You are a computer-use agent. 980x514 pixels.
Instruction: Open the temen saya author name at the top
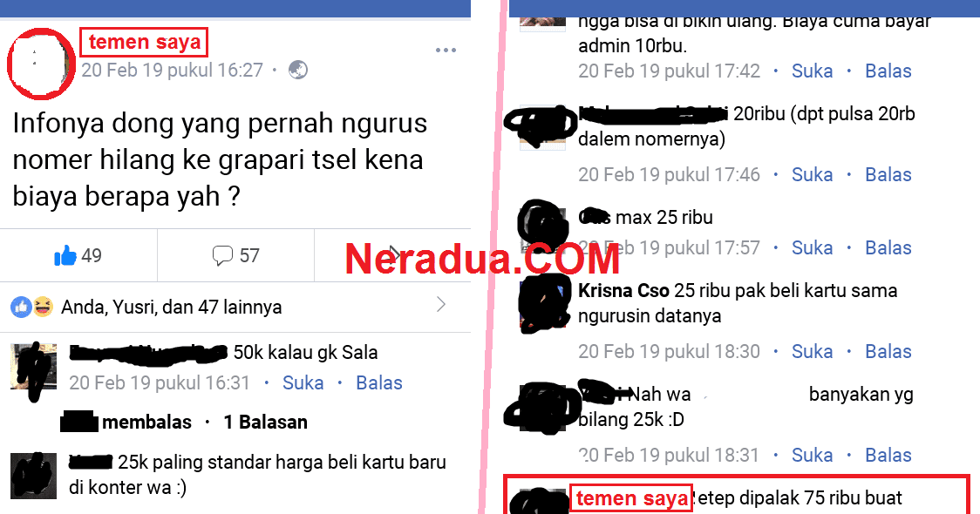tap(145, 42)
